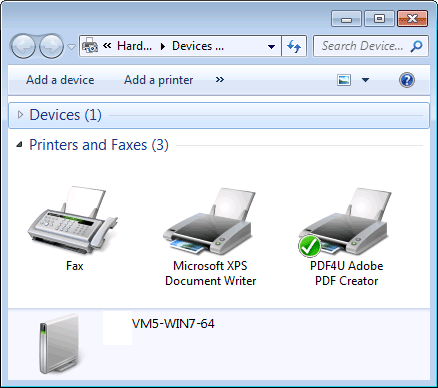
Task: Click the Fax label text
Action: pos(75,266)
